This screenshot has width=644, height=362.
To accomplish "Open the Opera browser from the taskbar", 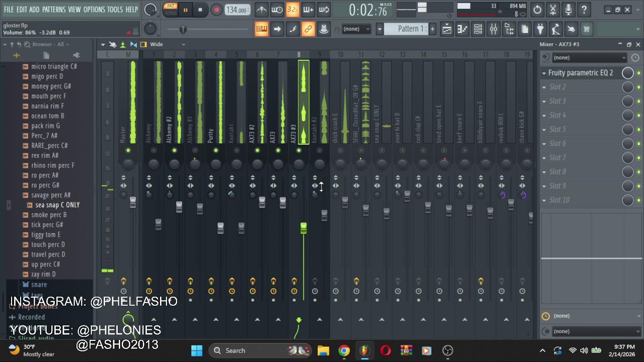I will (385, 350).
